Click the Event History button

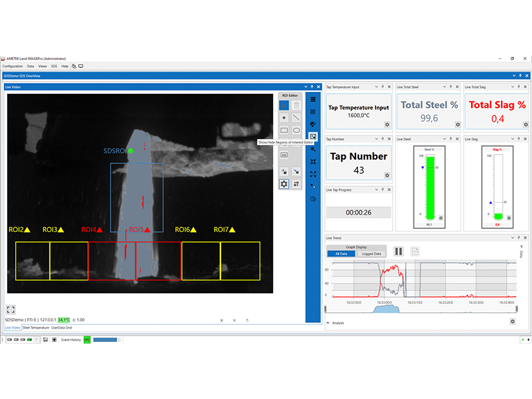pos(70,339)
